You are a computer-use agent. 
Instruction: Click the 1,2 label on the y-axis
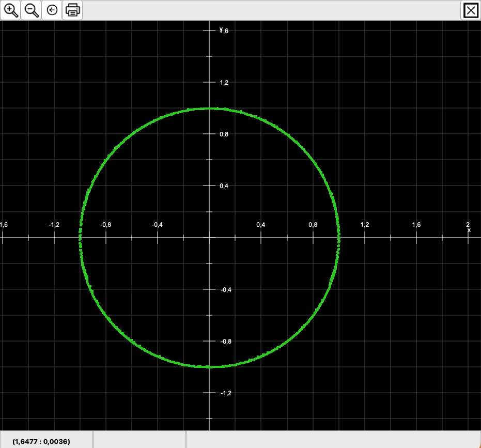coord(224,83)
